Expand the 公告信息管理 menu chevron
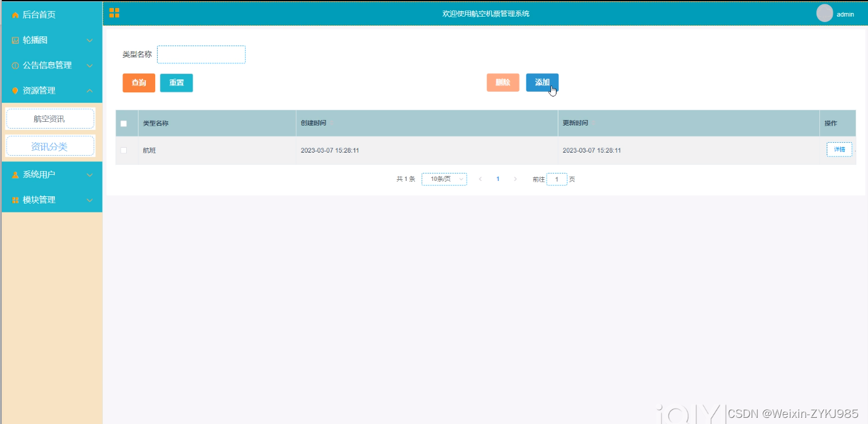868x424 pixels. coord(90,65)
